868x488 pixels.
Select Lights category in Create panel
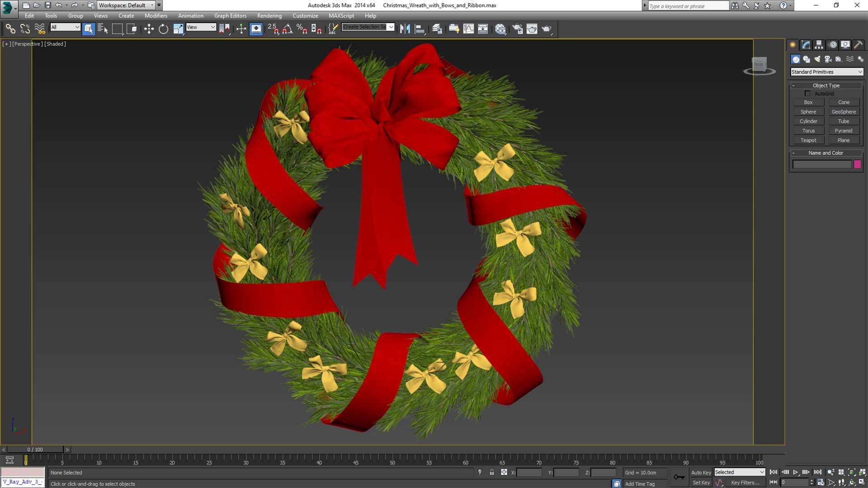tap(817, 59)
